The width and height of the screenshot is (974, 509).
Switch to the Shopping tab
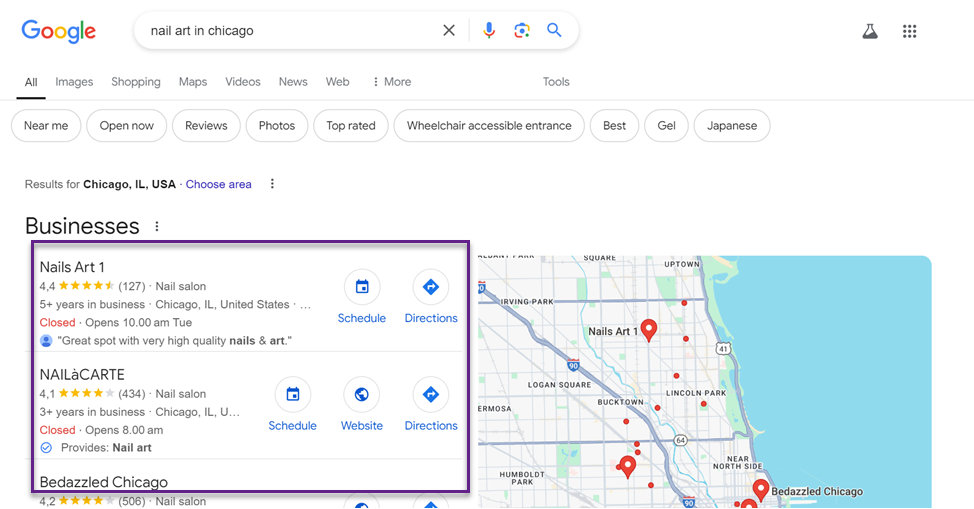point(135,81)
